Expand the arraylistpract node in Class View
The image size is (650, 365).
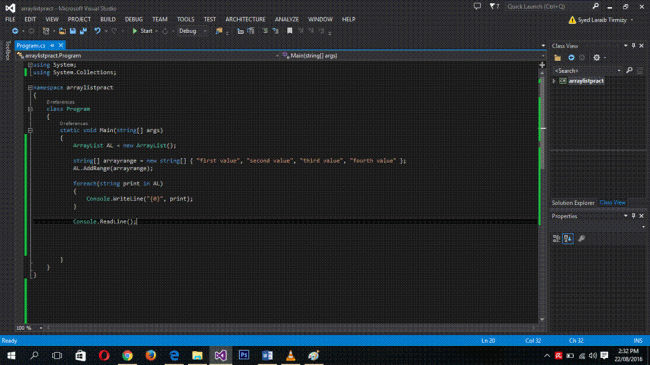(554, 81)
